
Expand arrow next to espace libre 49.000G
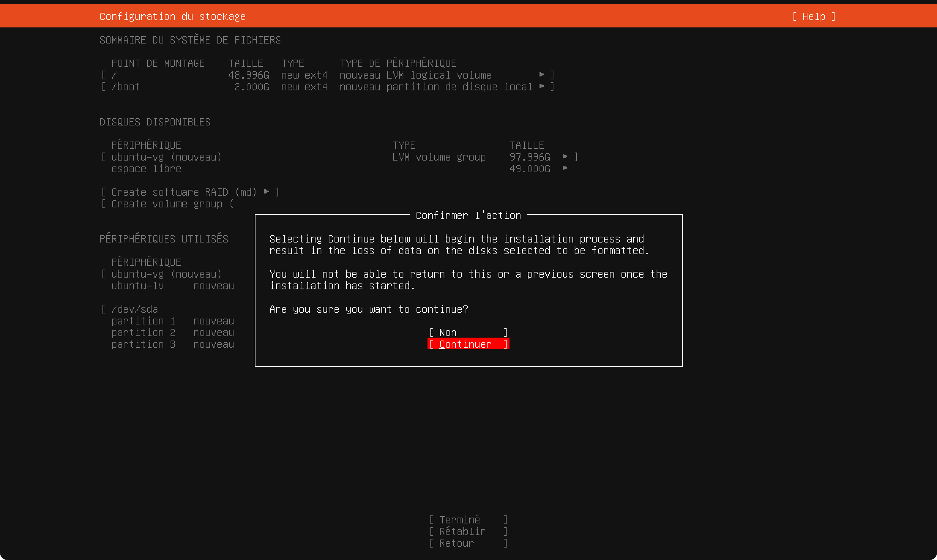click(565, 168)
